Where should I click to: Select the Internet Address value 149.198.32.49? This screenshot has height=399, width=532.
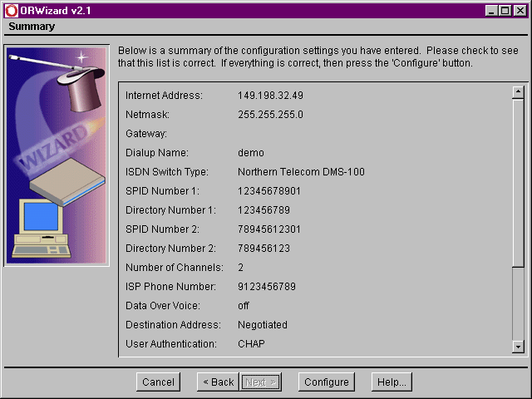click(x=270, y=96)
